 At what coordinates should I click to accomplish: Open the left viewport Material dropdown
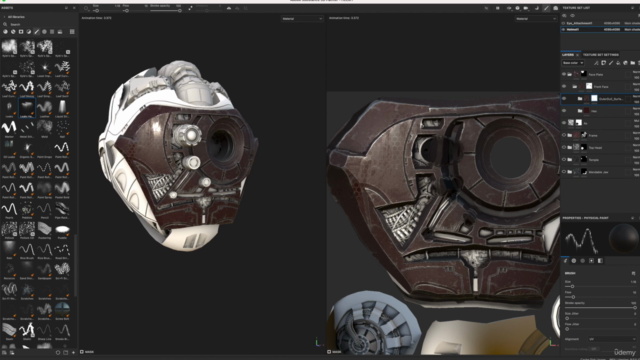(x=302, y=19)
